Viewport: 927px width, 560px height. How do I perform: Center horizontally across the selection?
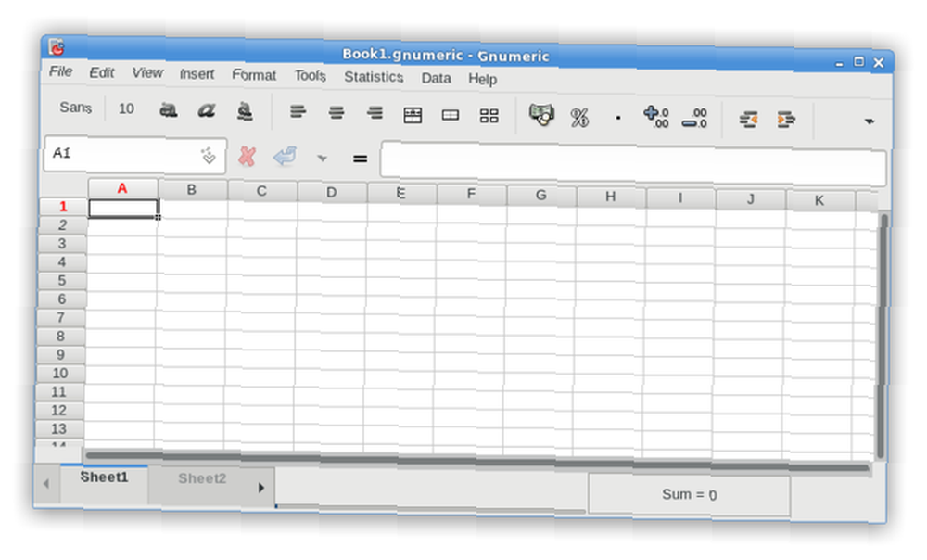coord(413,114)
